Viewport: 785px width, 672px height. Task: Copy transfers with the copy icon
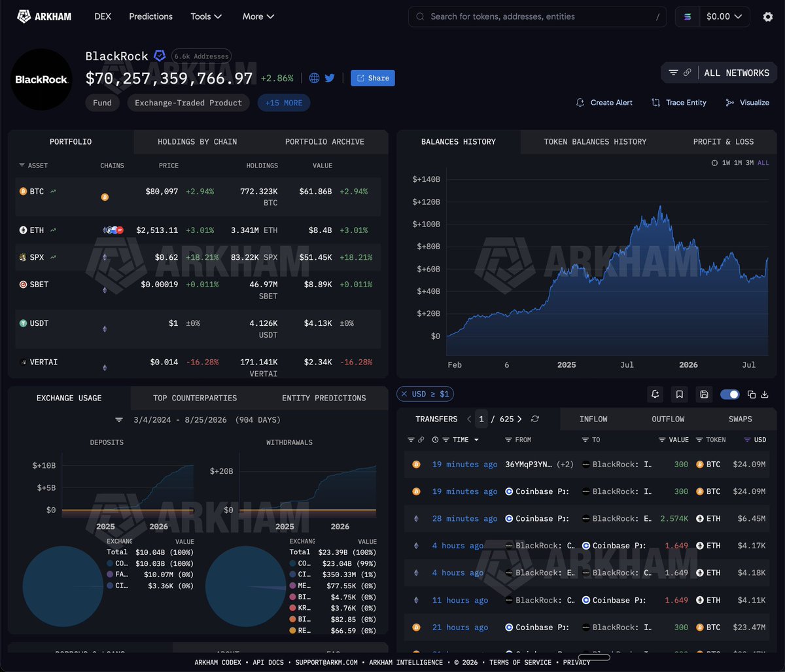[x=752, y=395]
